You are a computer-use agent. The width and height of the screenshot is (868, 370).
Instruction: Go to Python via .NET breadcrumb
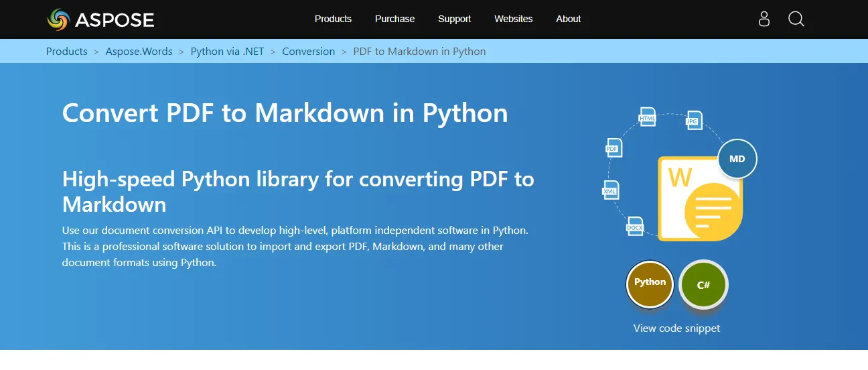point(228,52)
